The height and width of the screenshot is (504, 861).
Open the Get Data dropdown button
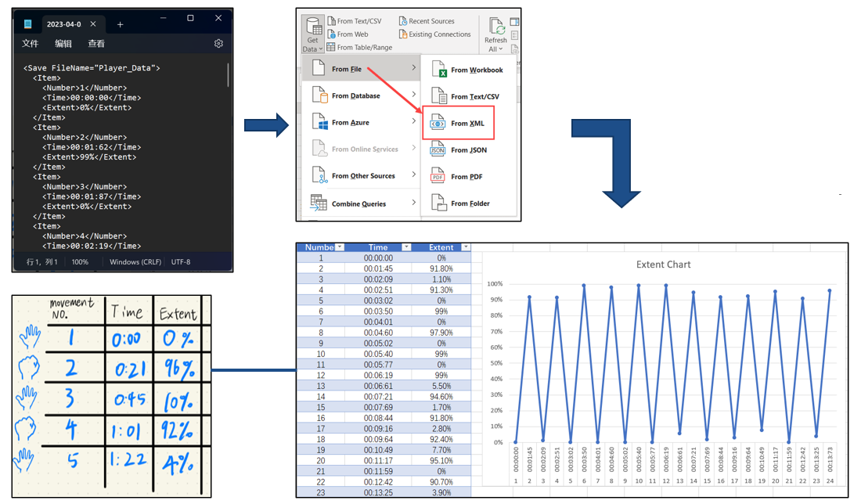(312, 34)
